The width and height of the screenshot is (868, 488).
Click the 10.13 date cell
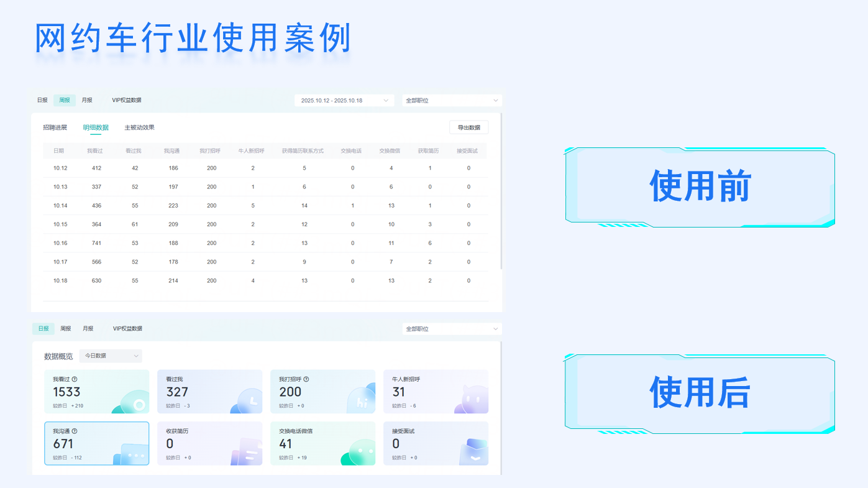pos(60,187)
